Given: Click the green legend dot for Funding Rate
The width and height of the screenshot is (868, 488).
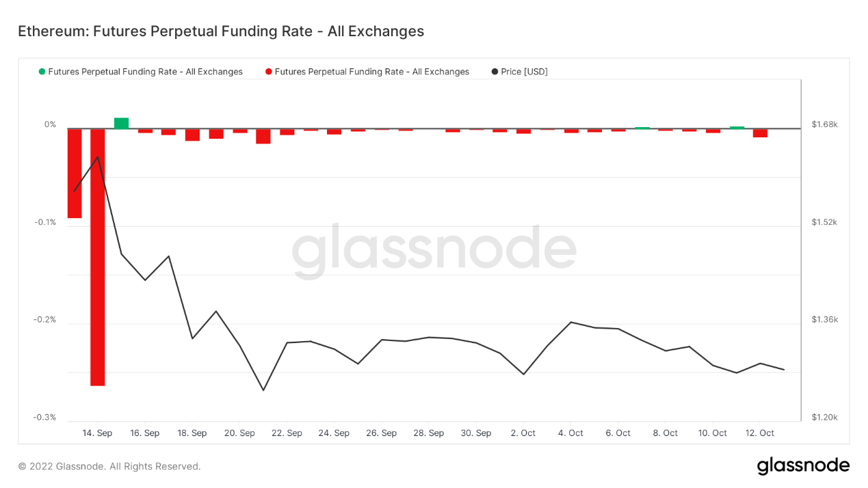Looking at the screenshot, I should pyautogui.click(x=42, y=72).
